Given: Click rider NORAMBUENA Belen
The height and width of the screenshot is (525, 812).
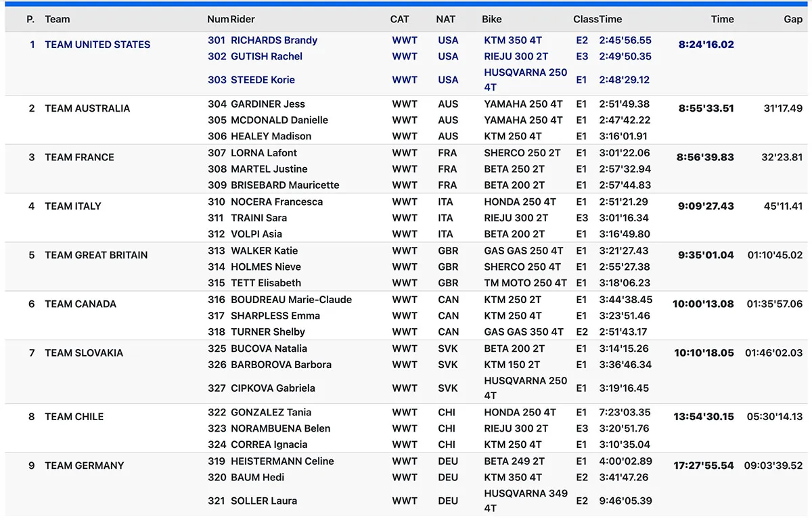Looking at the screenshot, I should pyautogui.click(x=281, y=429).
